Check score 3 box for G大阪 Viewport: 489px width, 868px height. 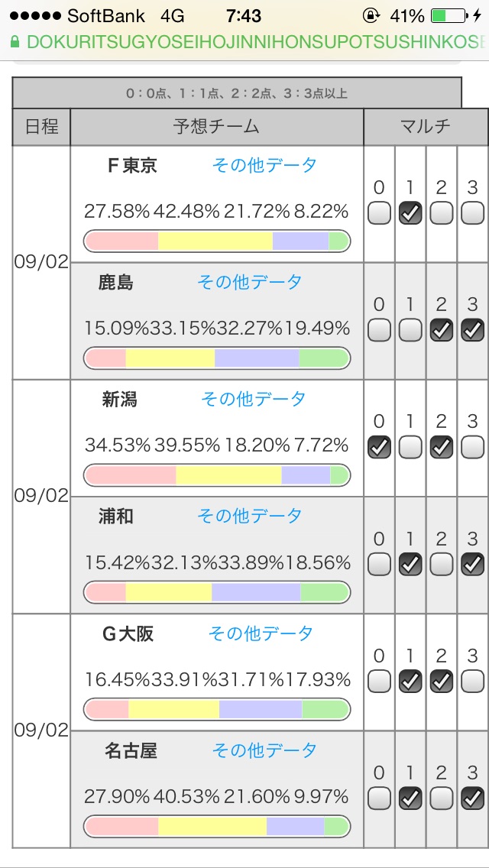473,682
